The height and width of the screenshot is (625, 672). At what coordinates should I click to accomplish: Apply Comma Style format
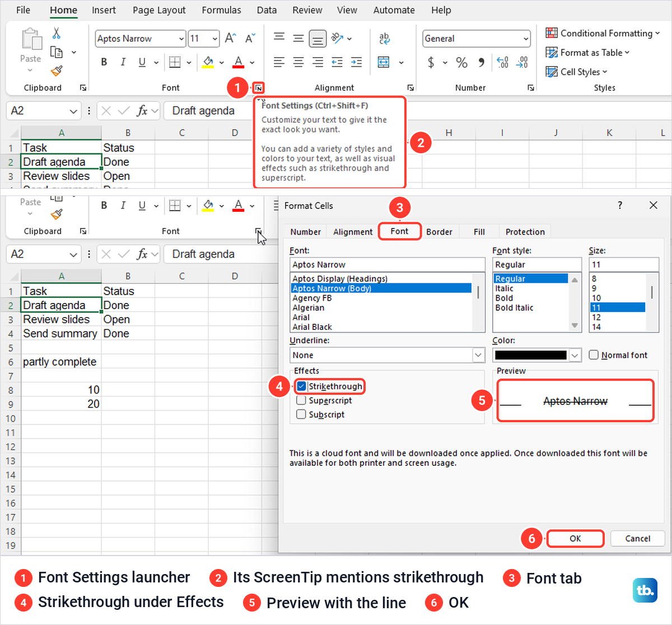(482, 62)
